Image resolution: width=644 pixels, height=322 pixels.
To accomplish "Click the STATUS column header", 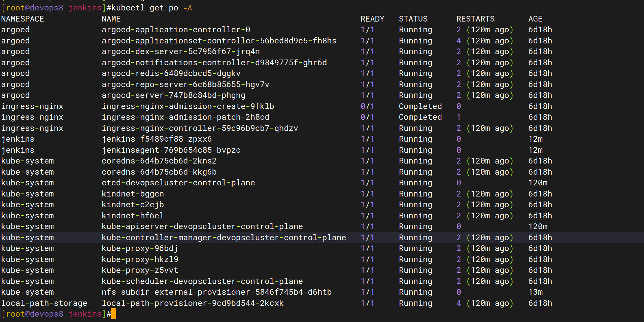I will tap(413, 19).
